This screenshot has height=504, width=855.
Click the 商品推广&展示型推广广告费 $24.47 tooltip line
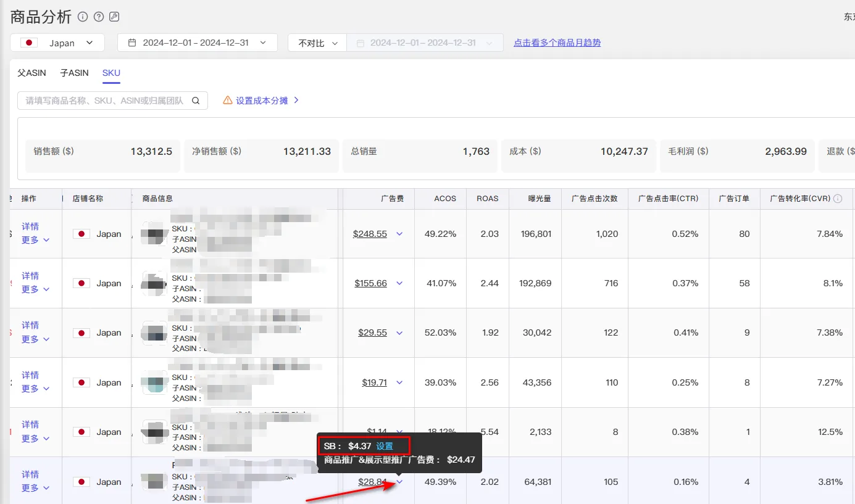pyautogui.click(x=399, y=460)
